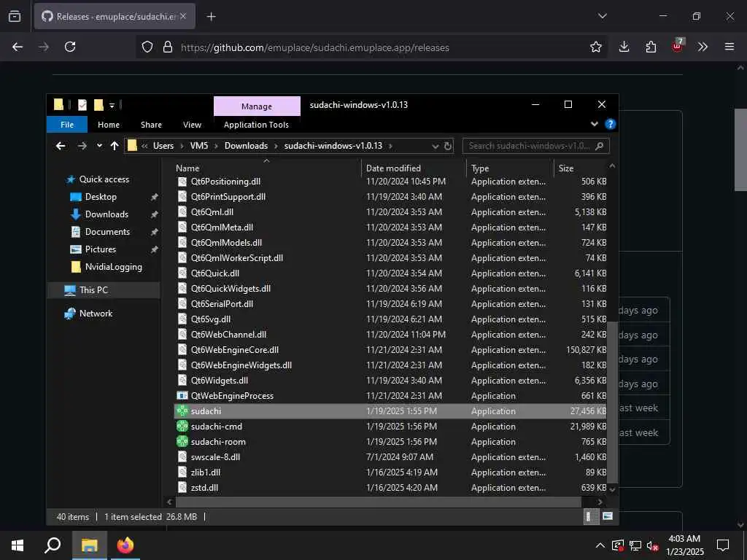Select This PC in navigation pane
Viewport: 747px width, 560px height.
click(93, 290)
